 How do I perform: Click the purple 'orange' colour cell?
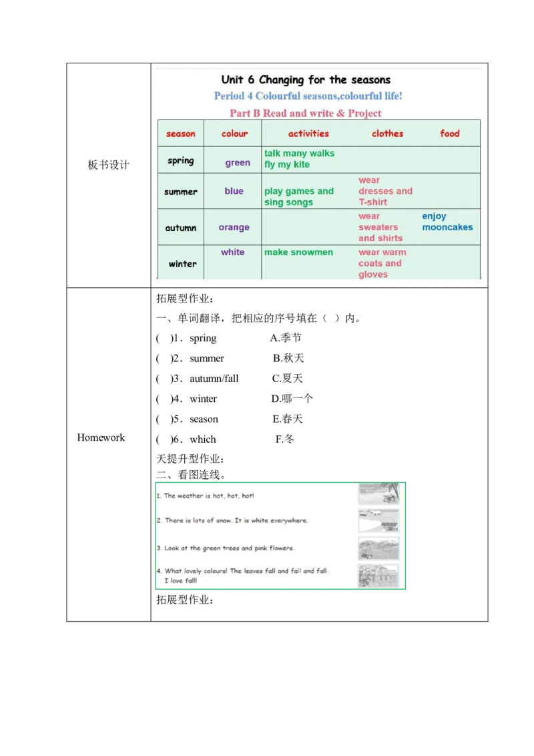tap(234, 227)
